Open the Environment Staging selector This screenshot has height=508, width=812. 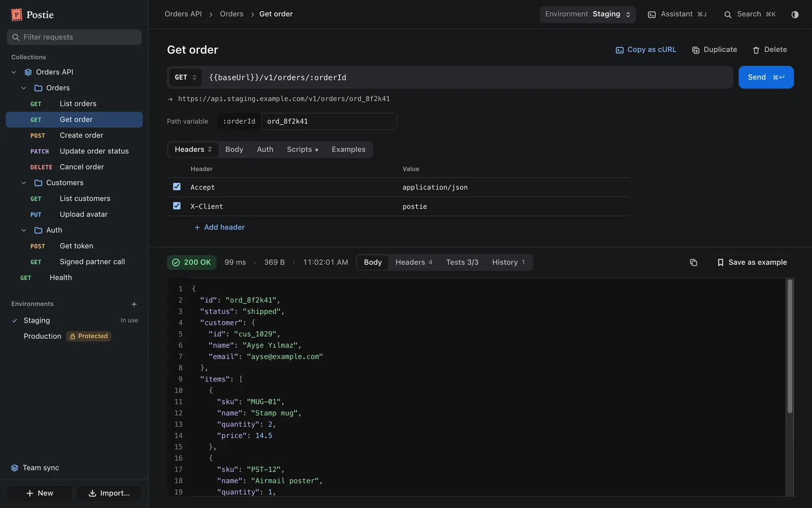[x=588, y=14]
